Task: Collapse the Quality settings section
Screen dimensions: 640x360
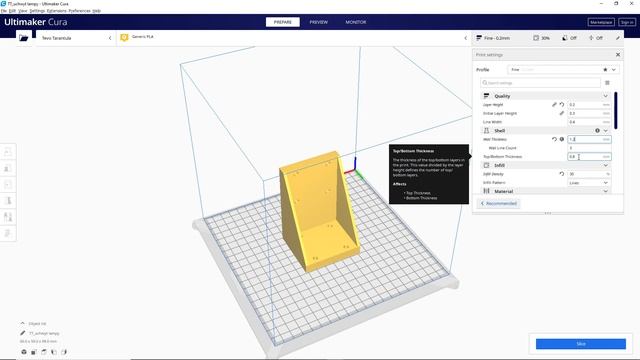Action: tap(606, 96)
